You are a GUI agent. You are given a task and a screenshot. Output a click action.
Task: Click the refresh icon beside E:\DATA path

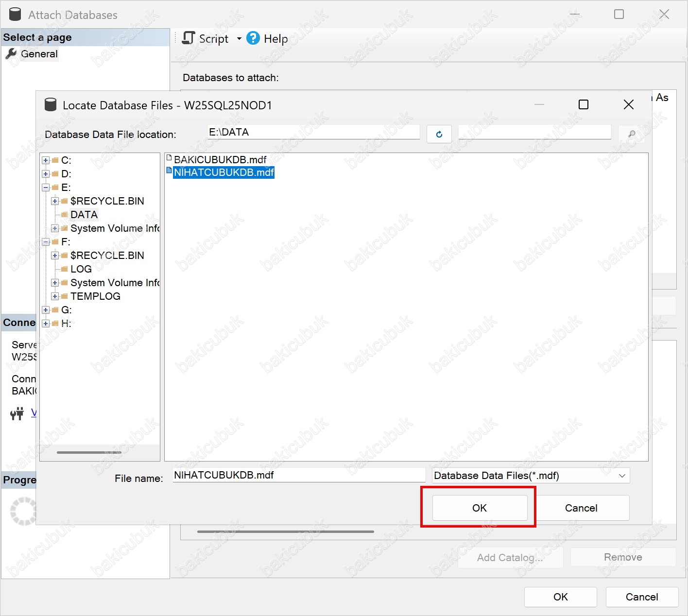click(439, 135)
